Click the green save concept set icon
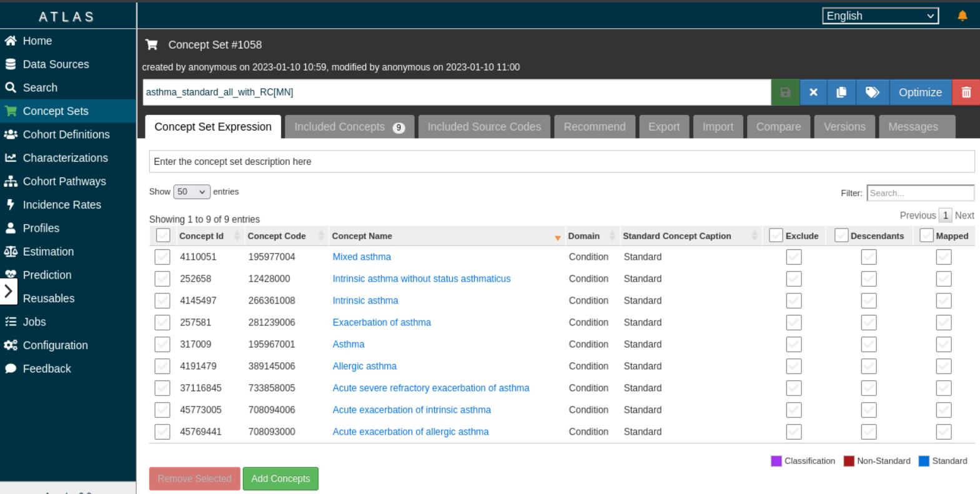Image resolution: width=980 pixels, height=494 pixels. point(785,92)
